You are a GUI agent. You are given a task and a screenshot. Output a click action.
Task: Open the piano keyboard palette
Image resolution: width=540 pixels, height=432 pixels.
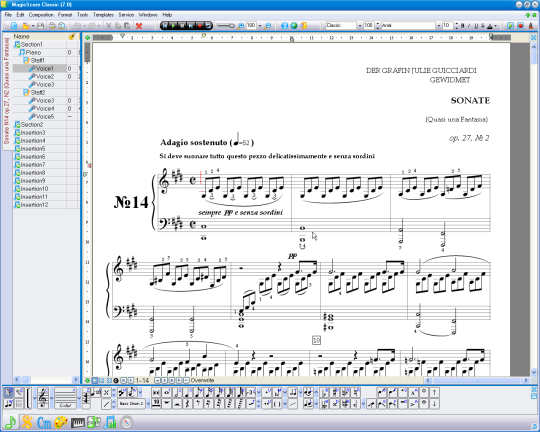pos(77,422)
